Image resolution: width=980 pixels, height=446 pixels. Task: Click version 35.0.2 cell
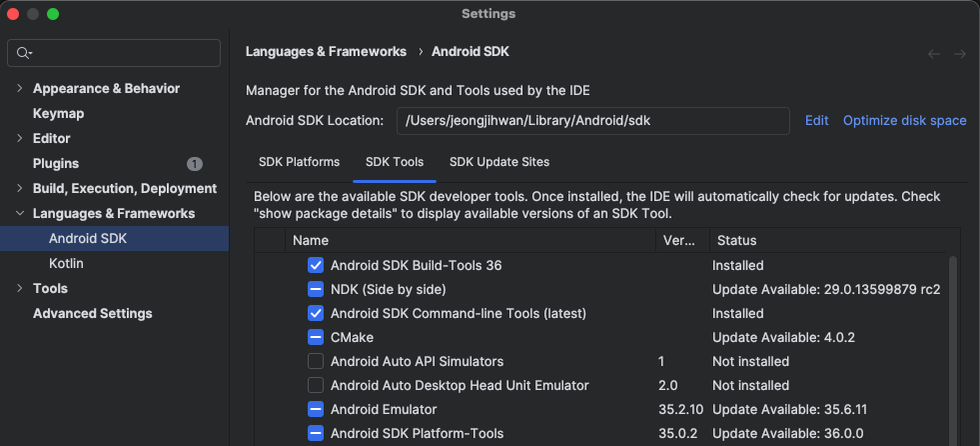677,433
